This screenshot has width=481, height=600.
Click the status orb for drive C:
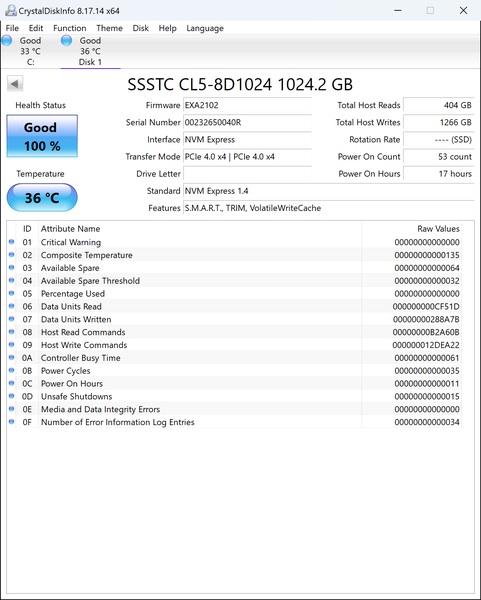7,40
